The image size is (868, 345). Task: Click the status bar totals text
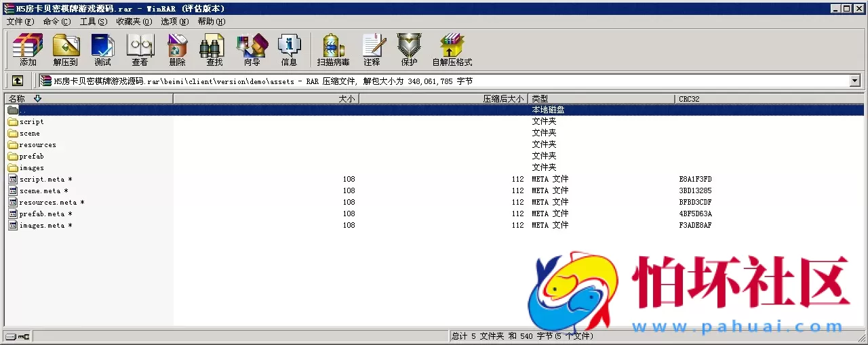click(522, 336)
